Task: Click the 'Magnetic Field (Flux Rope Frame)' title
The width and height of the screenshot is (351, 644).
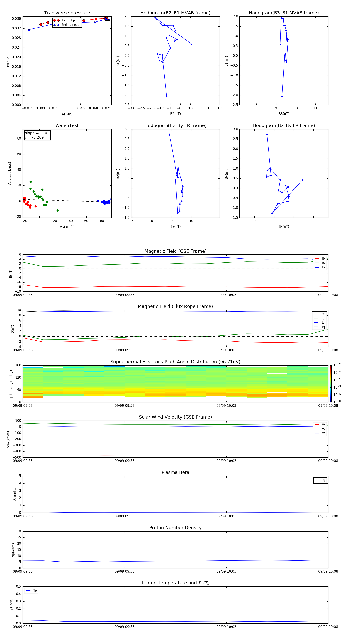Action: coord(175,307)
